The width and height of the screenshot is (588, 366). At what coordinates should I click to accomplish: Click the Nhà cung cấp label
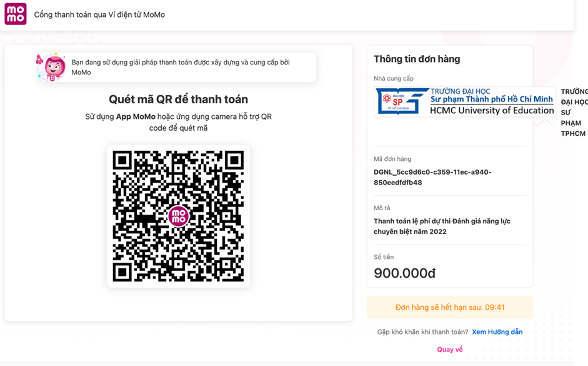click(394, 78)
